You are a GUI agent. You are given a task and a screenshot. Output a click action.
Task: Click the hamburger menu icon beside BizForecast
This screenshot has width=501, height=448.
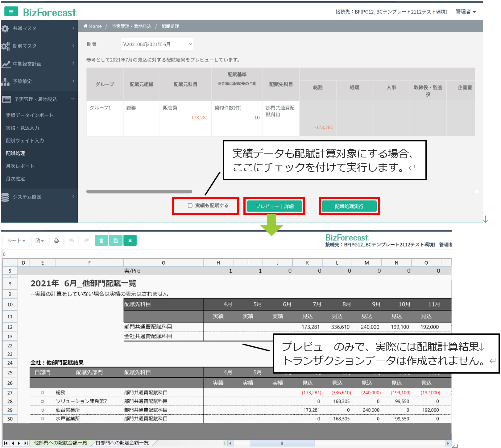(11, 12)
